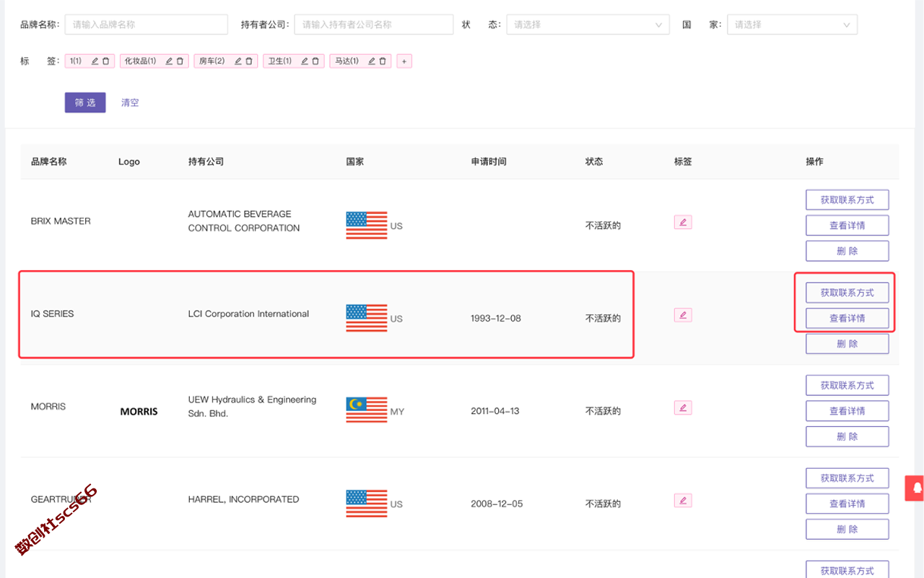Viewport: 924px width, 578px height.
Task: Click the 筛选 filter button
Action: coord(85,103)
